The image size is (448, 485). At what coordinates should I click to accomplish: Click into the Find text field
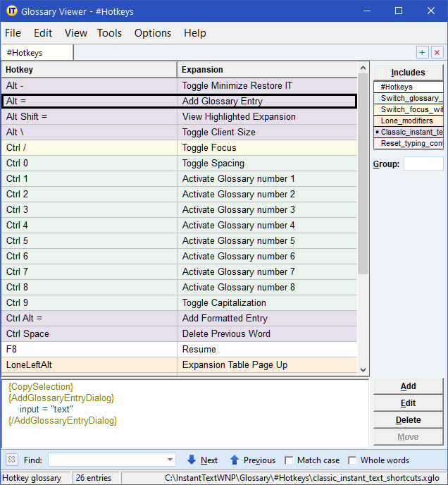(x=107, y=460)
